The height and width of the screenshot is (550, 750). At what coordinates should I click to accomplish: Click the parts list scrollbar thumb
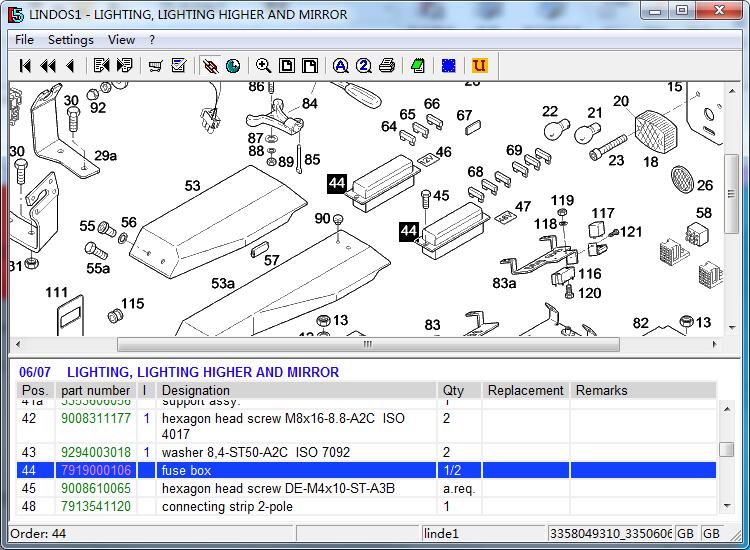pyautogui.click(x=727, y=450)
